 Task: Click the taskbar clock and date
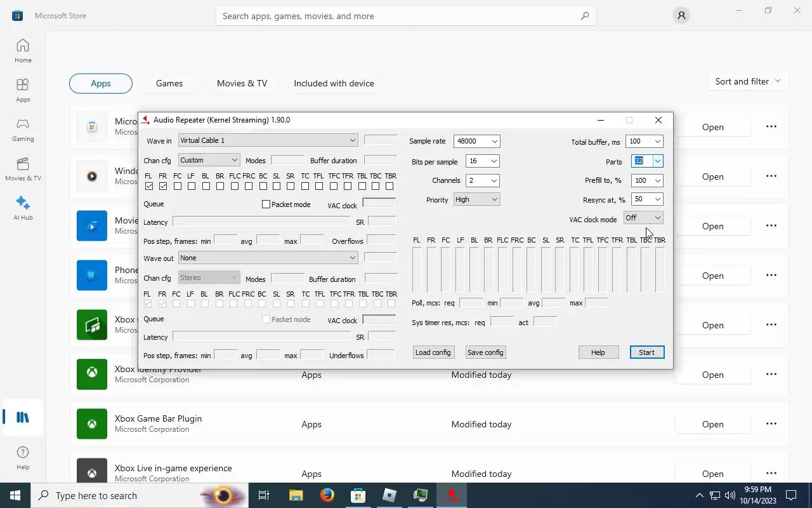[x=757, y=495]
